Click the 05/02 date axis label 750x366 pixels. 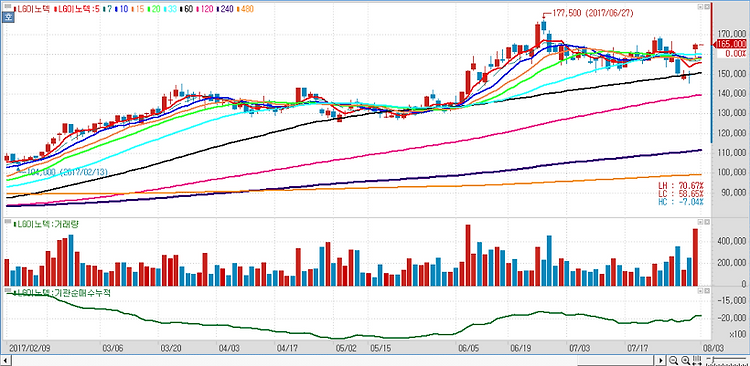click(346, 347)
